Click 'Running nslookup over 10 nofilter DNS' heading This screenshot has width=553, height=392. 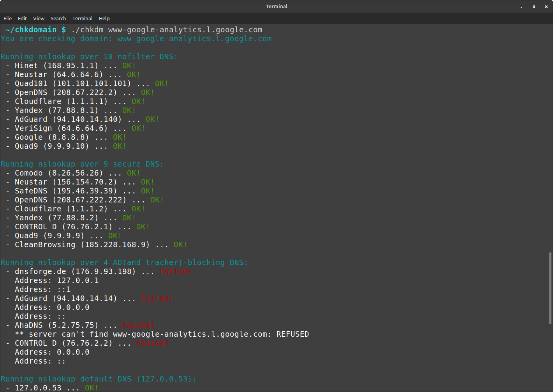click(x=89, y=56)
